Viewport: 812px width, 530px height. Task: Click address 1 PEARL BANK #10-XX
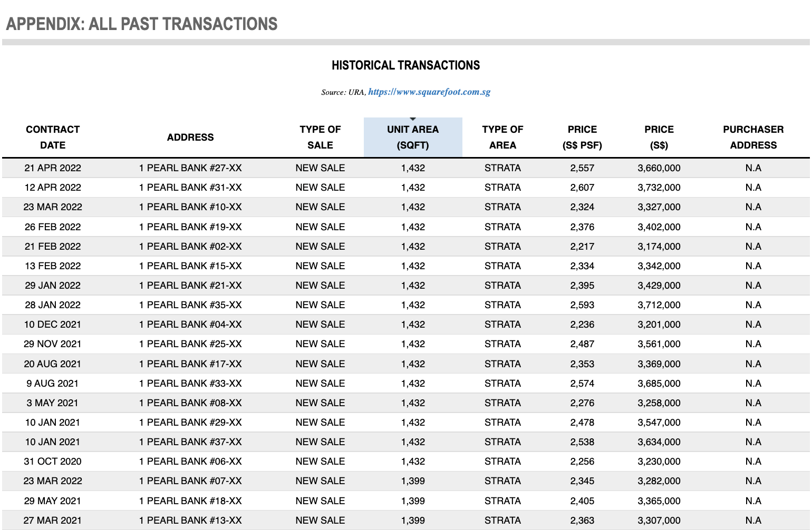click(x=190, y=207)
